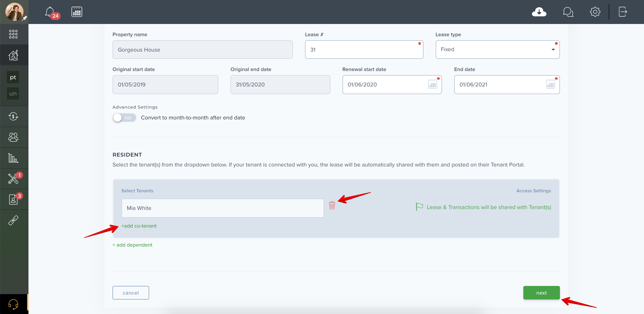The image size is (644, 314).
Task: Open the settings gear icon
Action: pyautogui.click(x=595, y=12)
